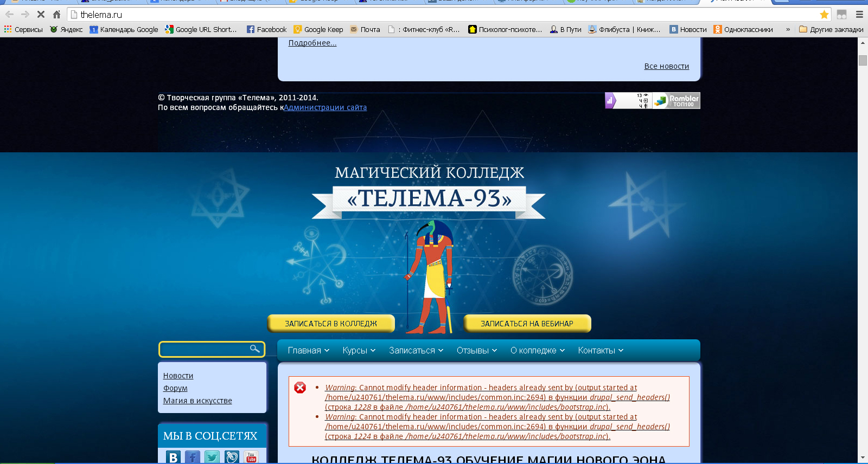Open the Другие закладки folder
Viewport: 868px width, 464px height.
click(x=831, y=29)
